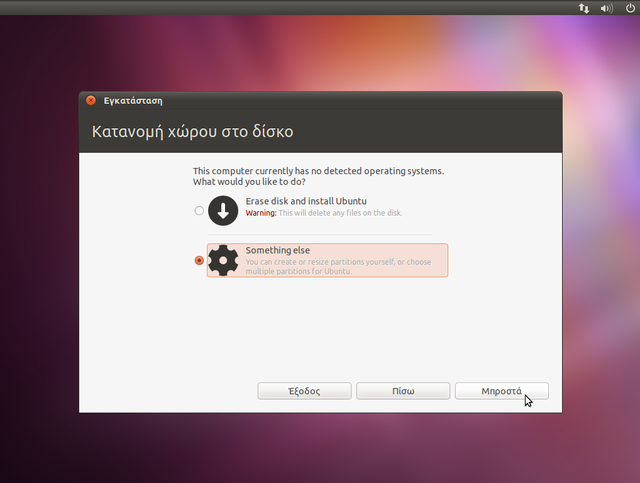Click the 'Something else' option title
The height and width of the screenshot is (483, 640).
(278, 250)
